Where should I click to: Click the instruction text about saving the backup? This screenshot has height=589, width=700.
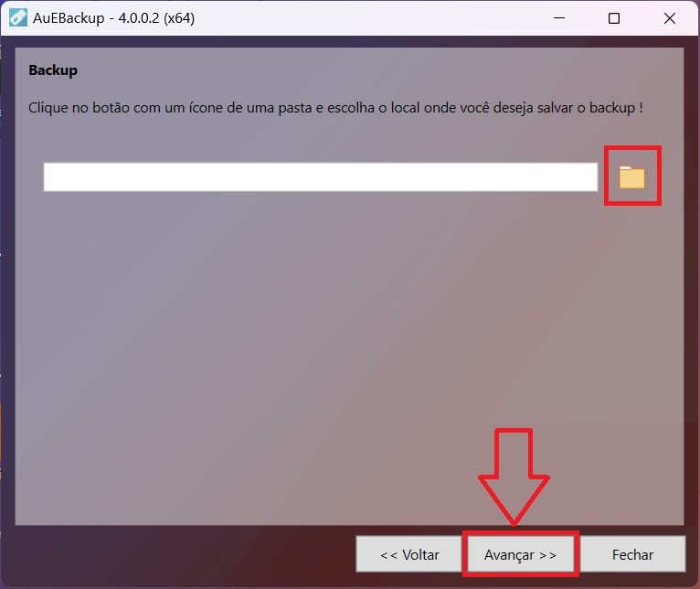coord(335,108)
